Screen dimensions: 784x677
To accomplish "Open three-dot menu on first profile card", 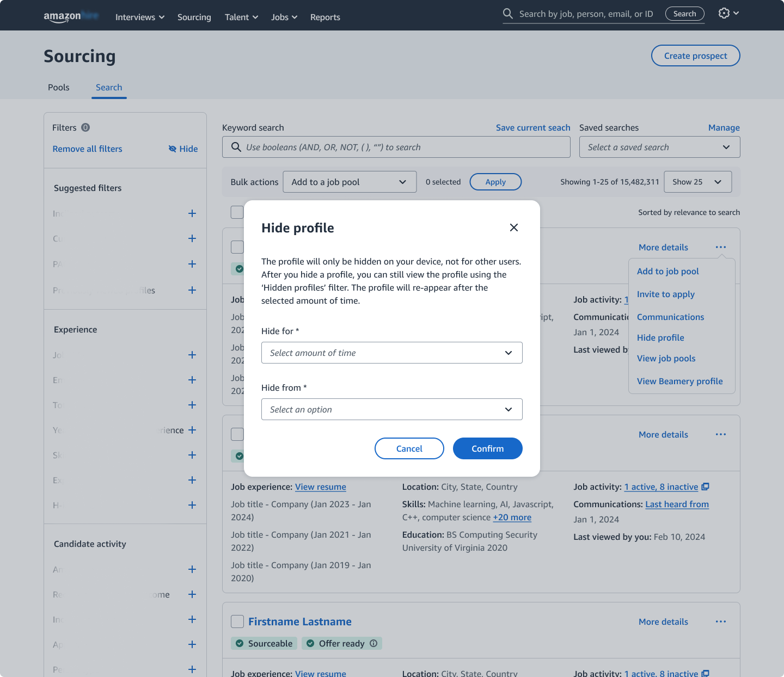I will [x=721, y=247].
